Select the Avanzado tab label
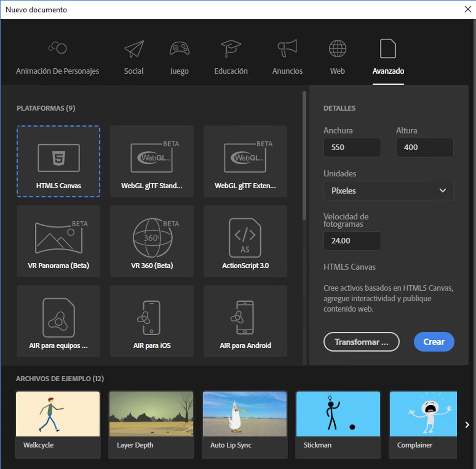The image size is (476, 469). (388, 71)
